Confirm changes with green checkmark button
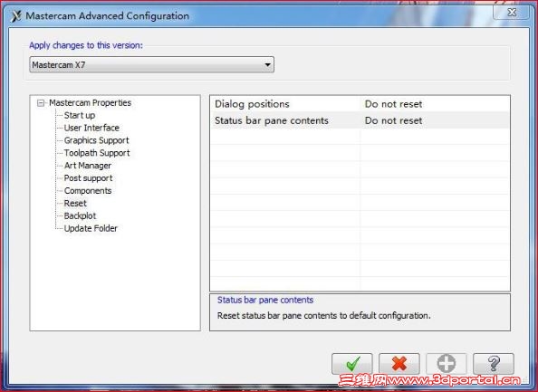This screenshot has width=538, height=392. tap(352, 364)
